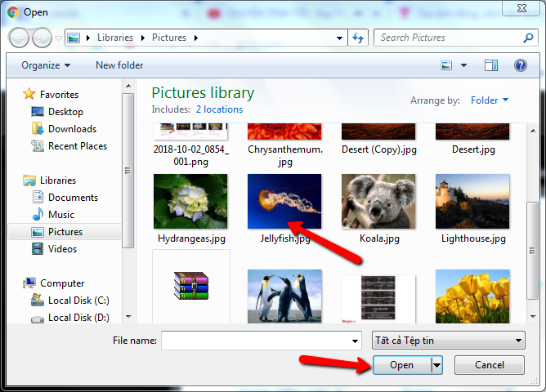
Task: Open Downloads folder in Favorites
Action: click(72, 129)
